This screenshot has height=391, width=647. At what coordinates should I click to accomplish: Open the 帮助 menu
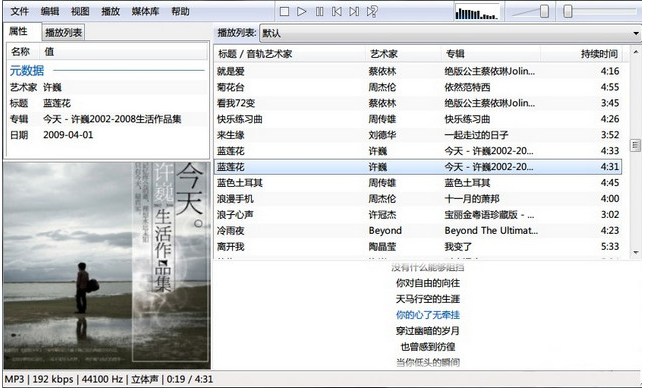pyautogui.click(x=180, y=11)
